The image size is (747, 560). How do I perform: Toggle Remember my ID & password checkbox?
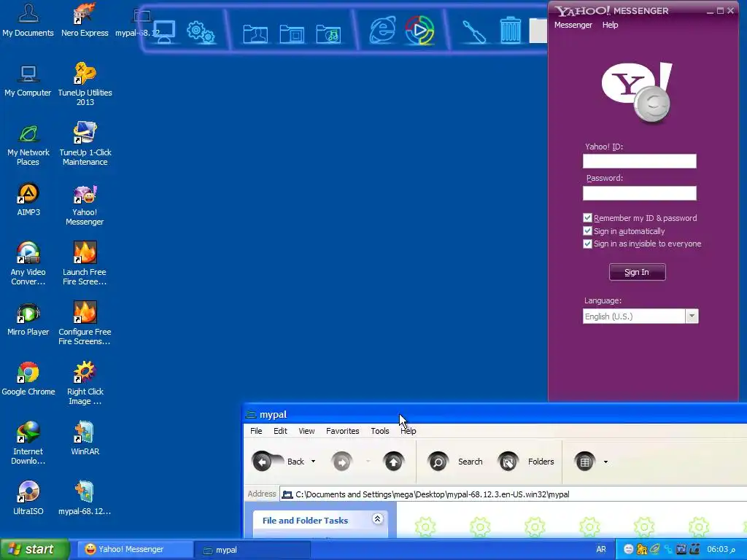coord(587,218)
